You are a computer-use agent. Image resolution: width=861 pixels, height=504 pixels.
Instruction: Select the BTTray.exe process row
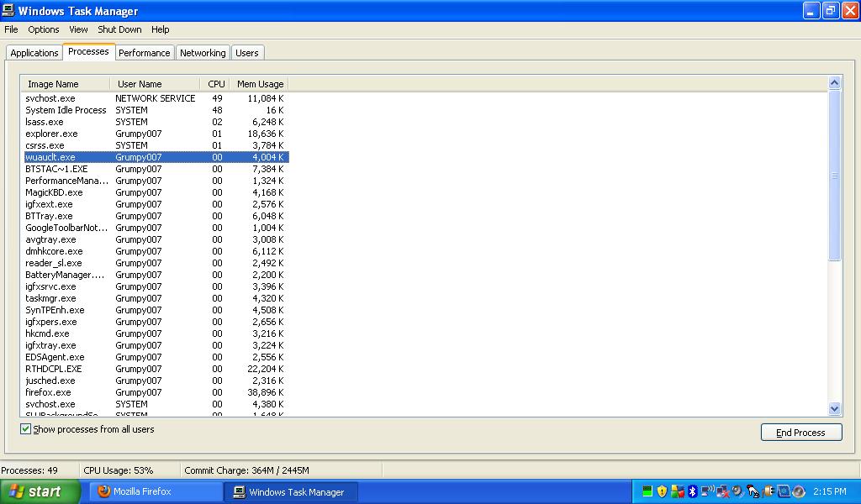(x=155, y=216)
